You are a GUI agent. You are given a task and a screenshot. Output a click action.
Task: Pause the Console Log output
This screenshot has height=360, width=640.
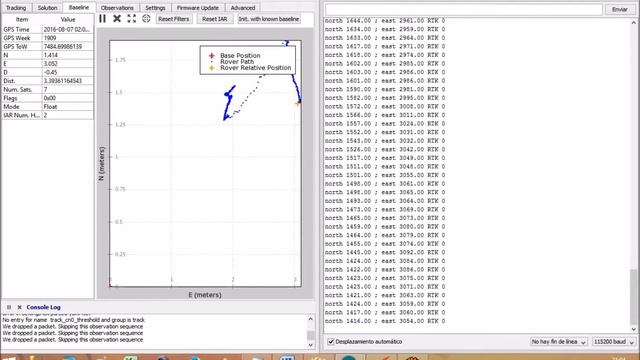coord(9,307)
